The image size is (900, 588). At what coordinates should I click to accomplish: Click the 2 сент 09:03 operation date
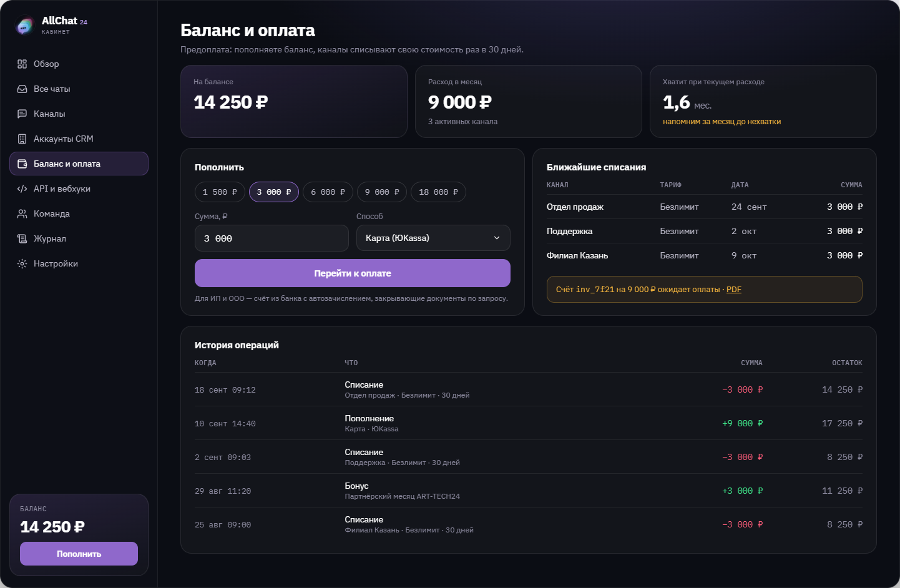[x=223, y=458]
